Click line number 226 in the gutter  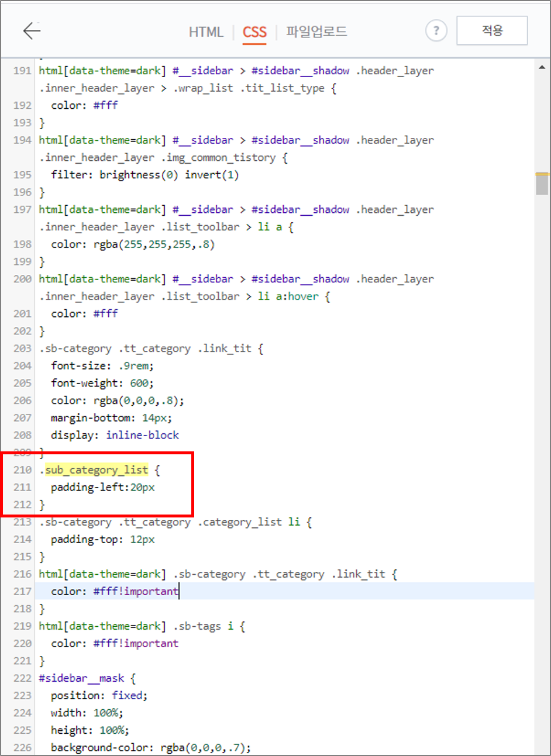(22, 748)
